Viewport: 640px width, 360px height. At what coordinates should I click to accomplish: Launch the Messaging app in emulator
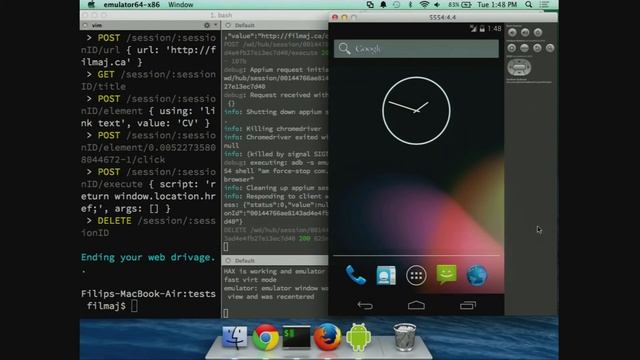[446, 274]
